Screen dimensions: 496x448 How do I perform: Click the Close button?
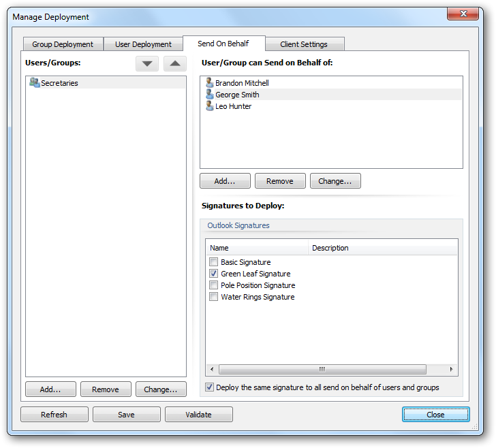tap(435, 414)
